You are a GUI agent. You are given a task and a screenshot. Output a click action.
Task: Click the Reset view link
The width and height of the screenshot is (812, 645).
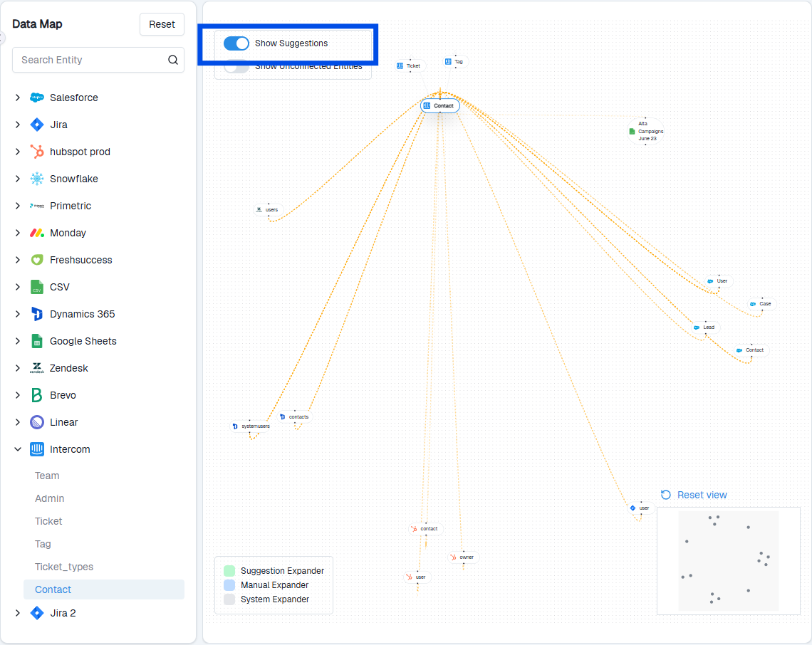pyautogui.click(x=702, y=495)
